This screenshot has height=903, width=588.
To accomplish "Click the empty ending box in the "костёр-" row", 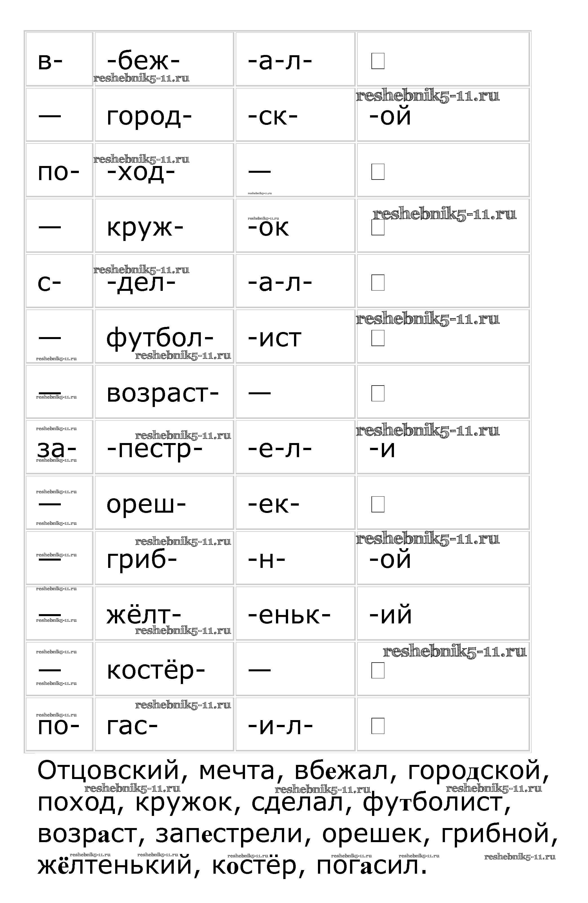I will click(x=378, y=670).
